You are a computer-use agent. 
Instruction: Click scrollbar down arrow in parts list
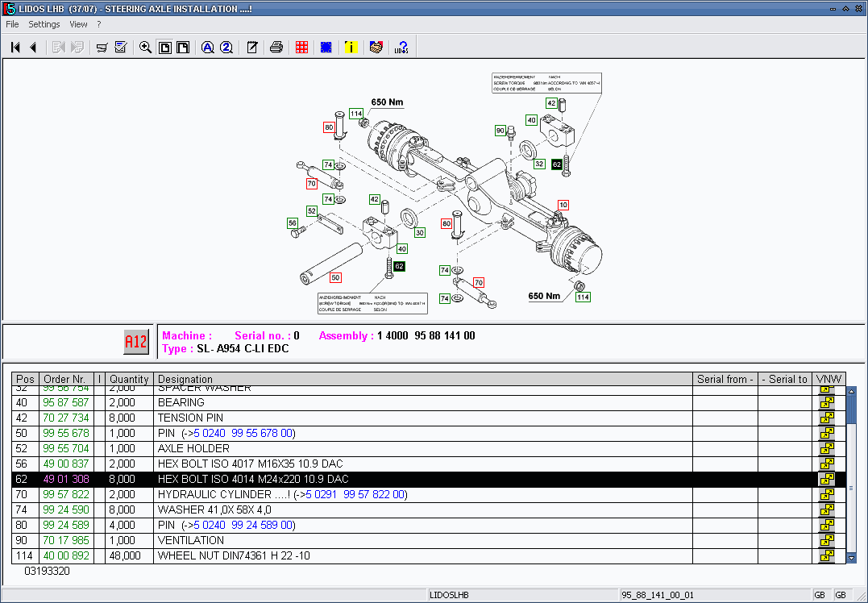tap(851, 557)
